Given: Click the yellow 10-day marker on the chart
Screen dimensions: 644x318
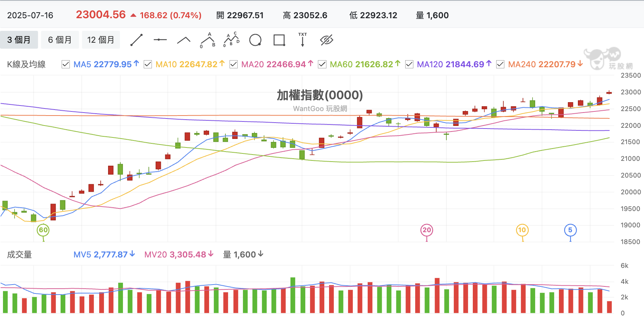Looking at the screenshot, I should tap(522, 230).
